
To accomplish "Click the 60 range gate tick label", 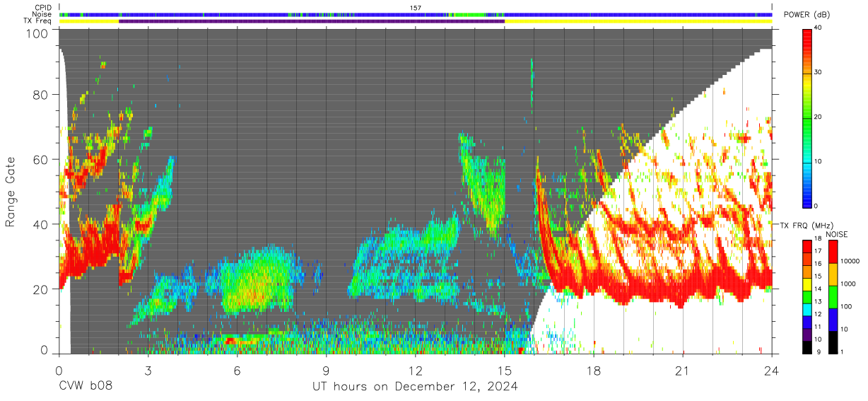I will pos(41,159).
